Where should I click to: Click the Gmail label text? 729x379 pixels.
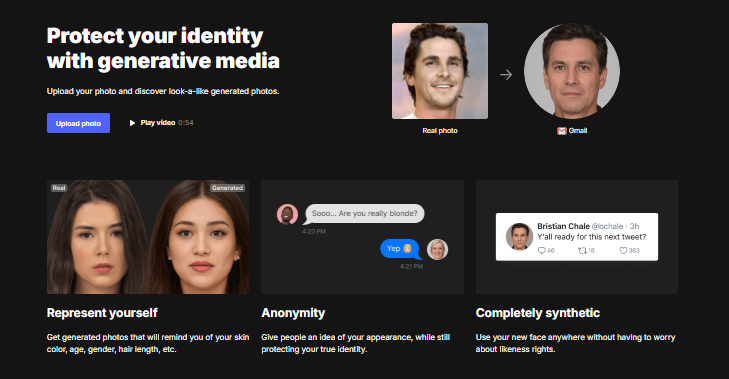578,131
